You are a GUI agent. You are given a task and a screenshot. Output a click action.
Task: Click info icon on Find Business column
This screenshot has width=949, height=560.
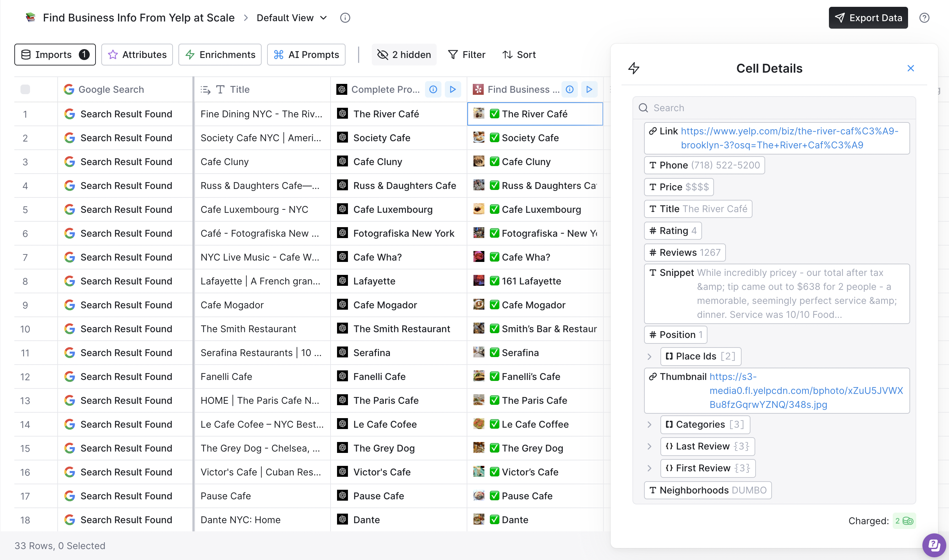[x=569, y=89]
